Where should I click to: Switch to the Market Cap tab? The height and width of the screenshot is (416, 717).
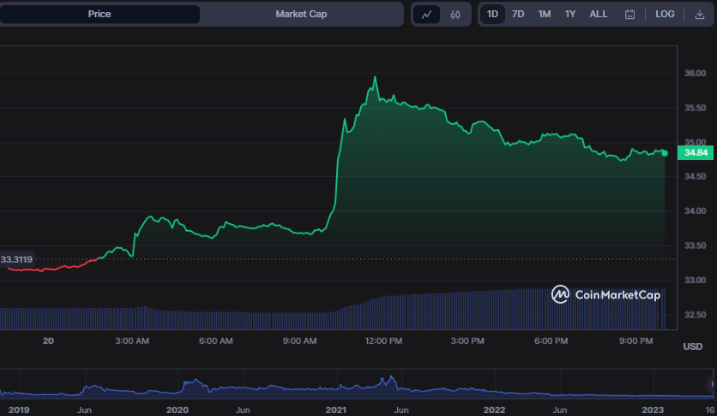301,14
